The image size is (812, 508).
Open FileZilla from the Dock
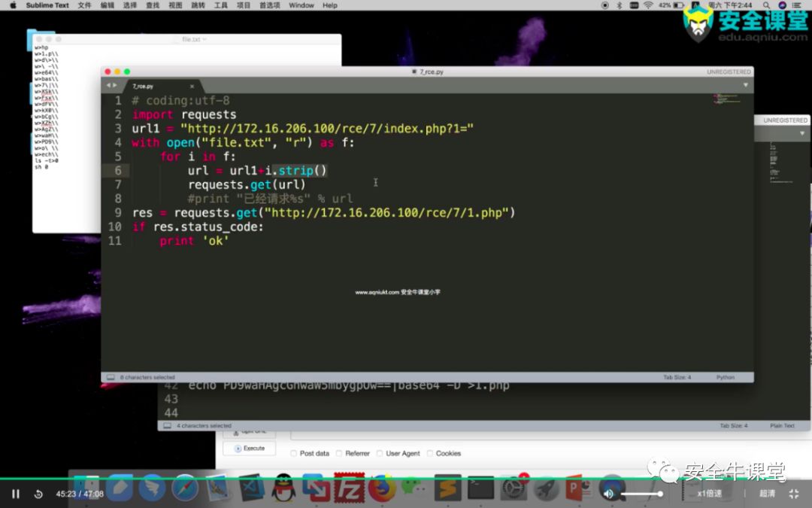pos(349,488)
